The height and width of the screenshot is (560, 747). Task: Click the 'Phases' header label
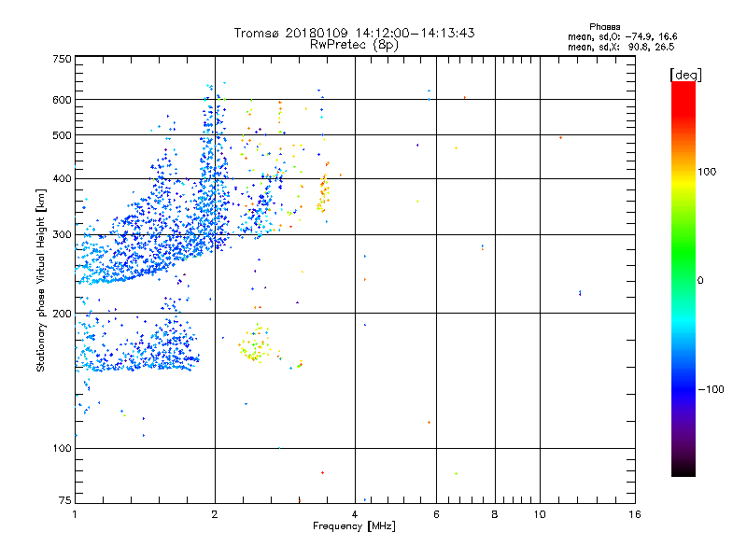click(x=604, y=27)
